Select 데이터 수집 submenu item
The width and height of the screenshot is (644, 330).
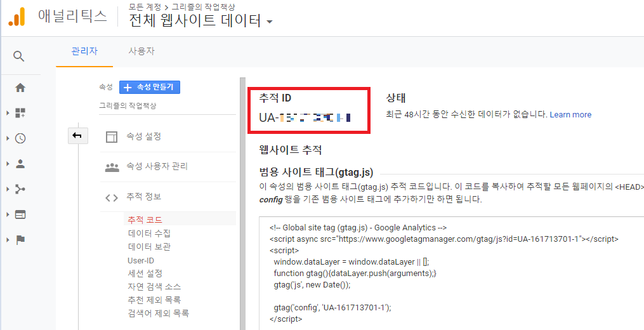(x=149, y=234)
